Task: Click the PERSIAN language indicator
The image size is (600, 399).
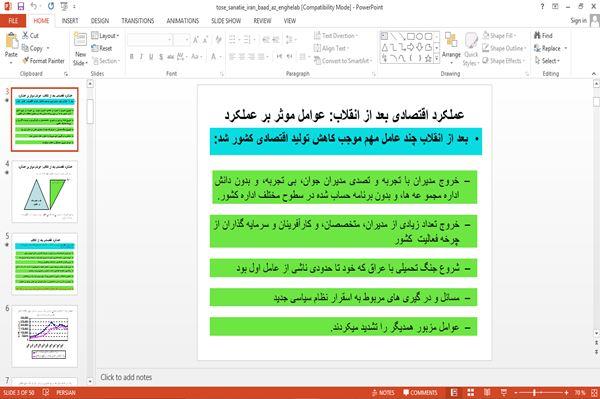Action: click(x=66, y=392)
